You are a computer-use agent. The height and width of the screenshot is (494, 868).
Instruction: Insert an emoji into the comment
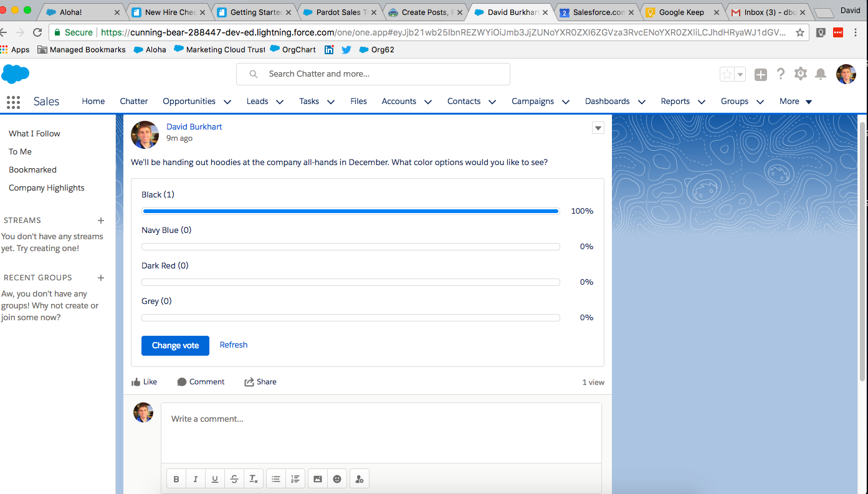pos(337,479)
